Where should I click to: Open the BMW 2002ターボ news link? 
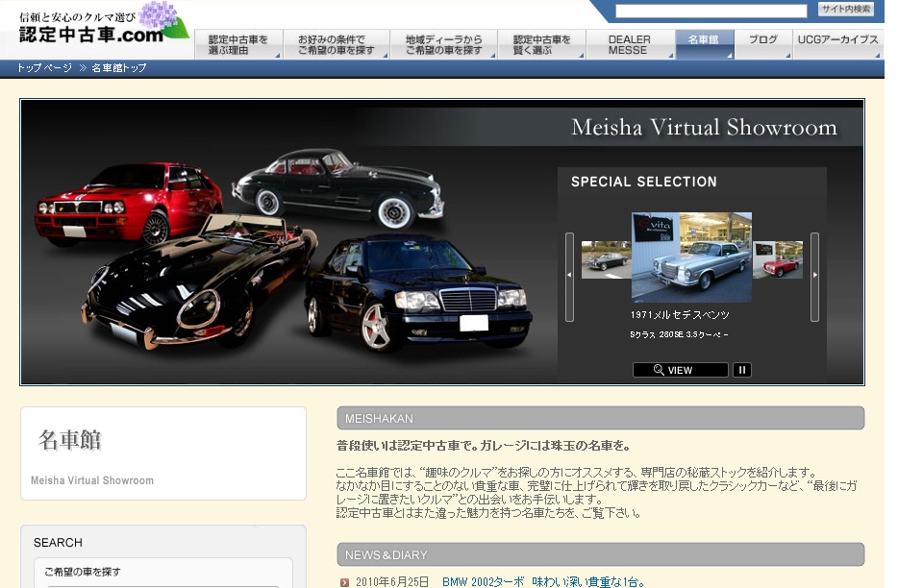[x=542, y=581]
